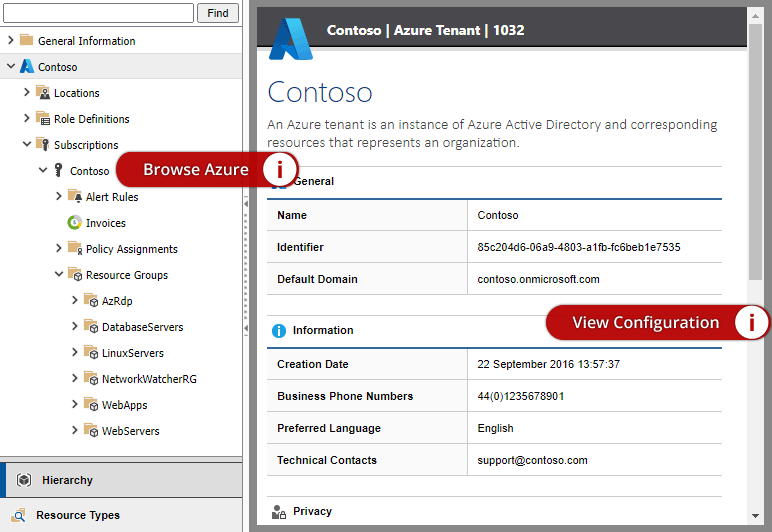Viewport: 772px width, 532px height.
Task: Click the WebServers resource group icon
Action: [x=91, y=431]
